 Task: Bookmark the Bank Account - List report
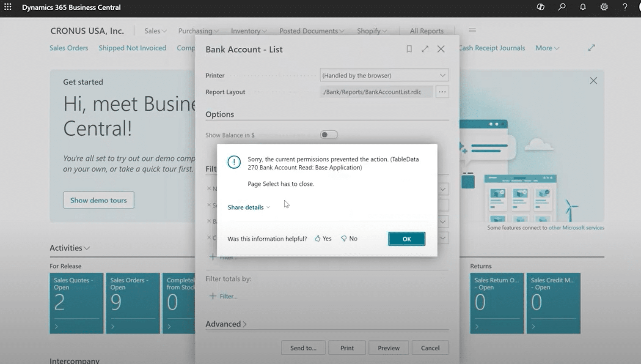point(409,49)
